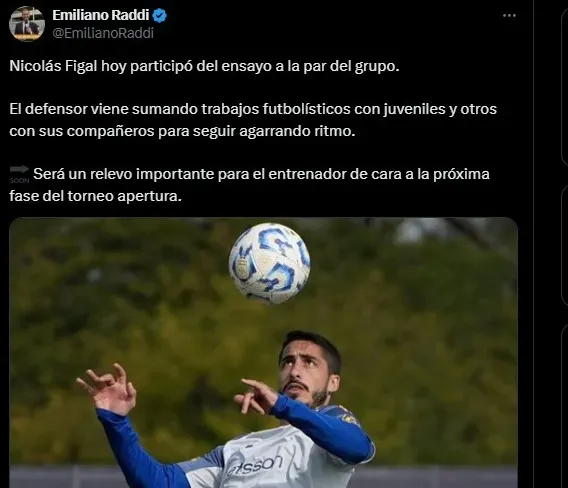
Task: Click the top sidebar card edge
Action: (x=564, y=86)
